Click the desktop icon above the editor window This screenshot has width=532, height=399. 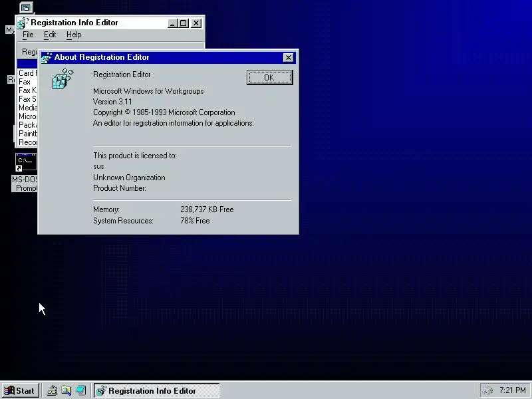[x=26, y=7]
